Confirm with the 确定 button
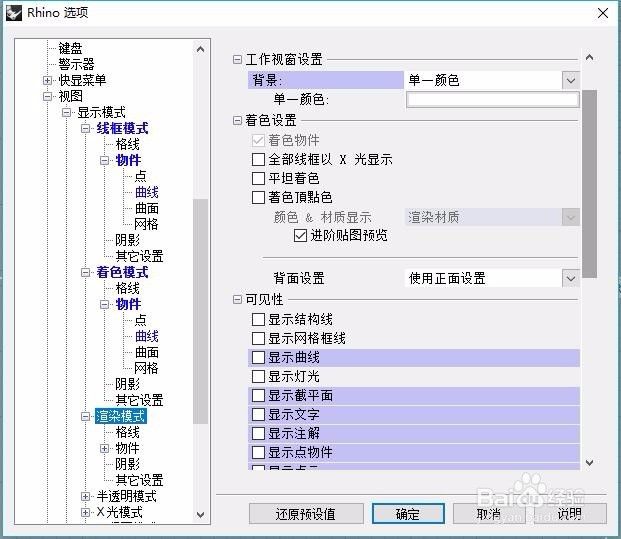621x539 pixels. (408, 514)
